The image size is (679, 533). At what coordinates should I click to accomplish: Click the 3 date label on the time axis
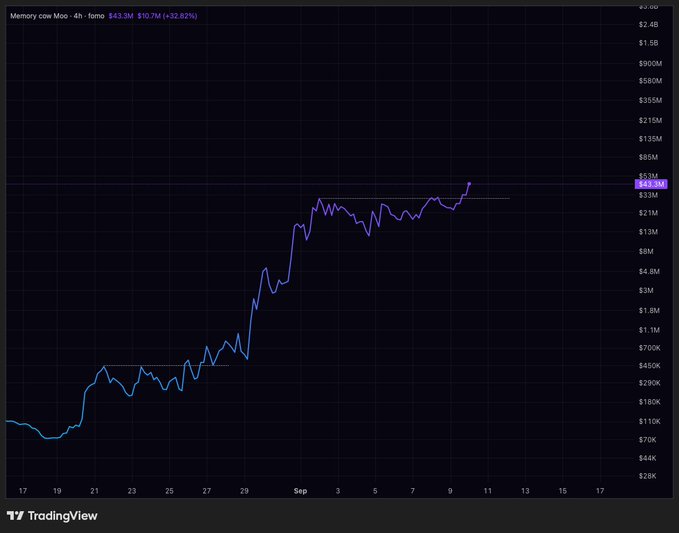click(x=338, y=491)
